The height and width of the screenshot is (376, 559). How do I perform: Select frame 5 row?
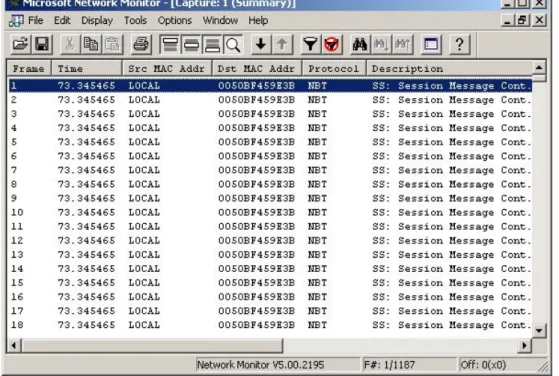[x=270, y=142]
